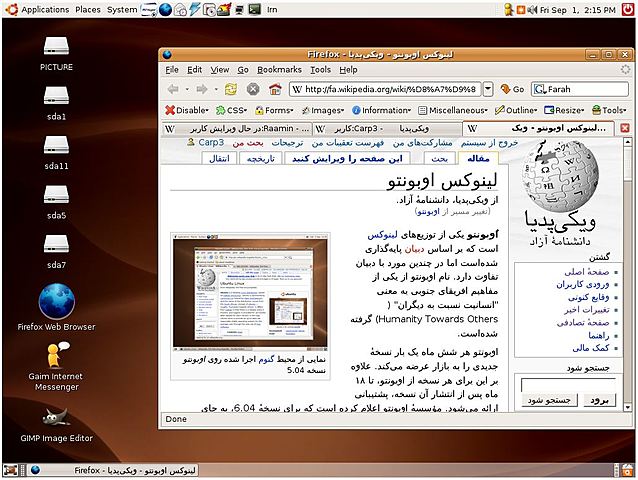Click the address bar URL field
Viewport: 638px width, 480px height.
click(385, 89)
